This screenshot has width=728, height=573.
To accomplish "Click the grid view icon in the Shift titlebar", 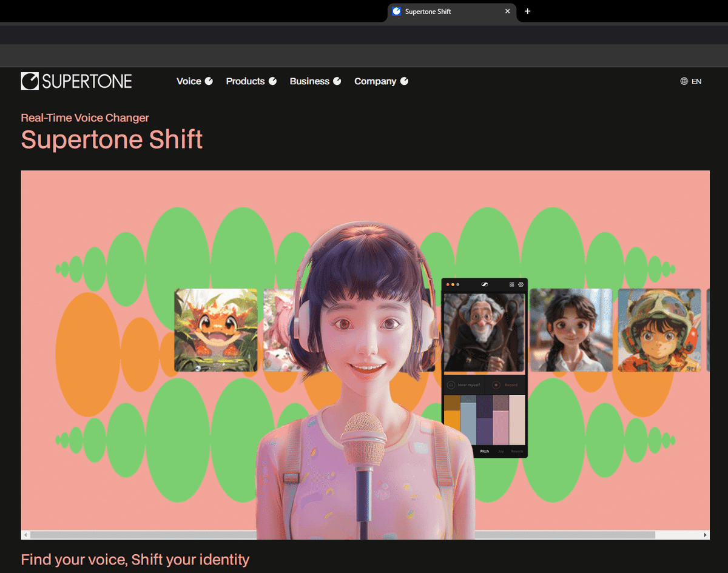I will click(x=511, y=284).
